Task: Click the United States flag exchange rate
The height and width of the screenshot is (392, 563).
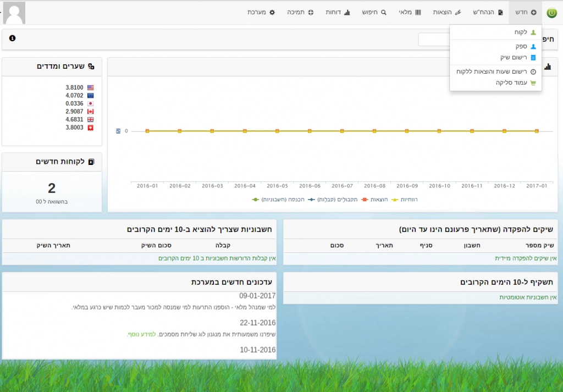Action: [x=90, y=87]
